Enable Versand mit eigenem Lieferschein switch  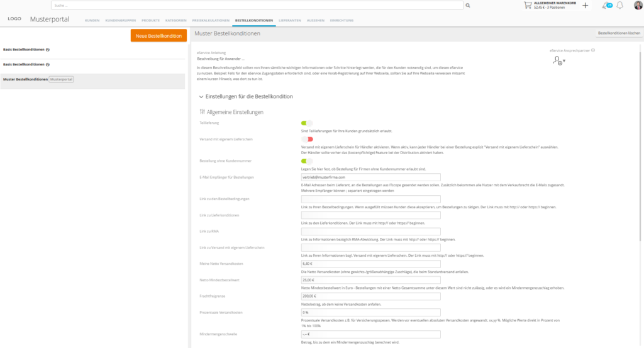307,139
